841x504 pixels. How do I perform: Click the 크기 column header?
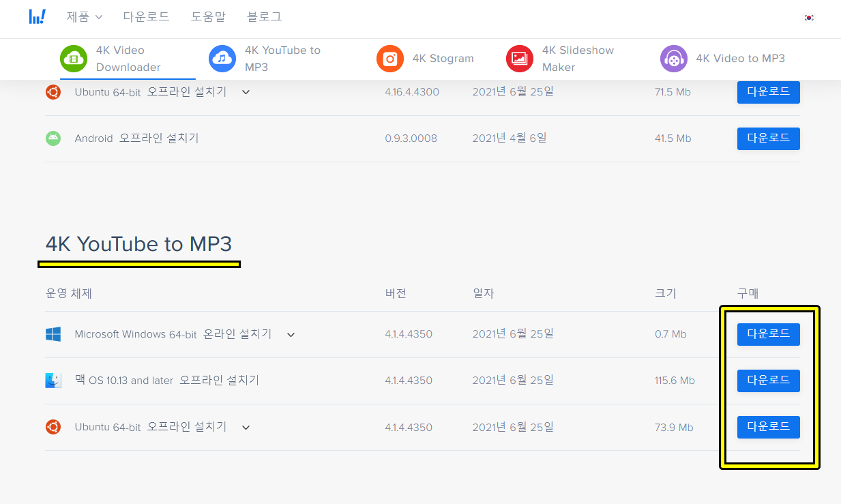point(666,294)
